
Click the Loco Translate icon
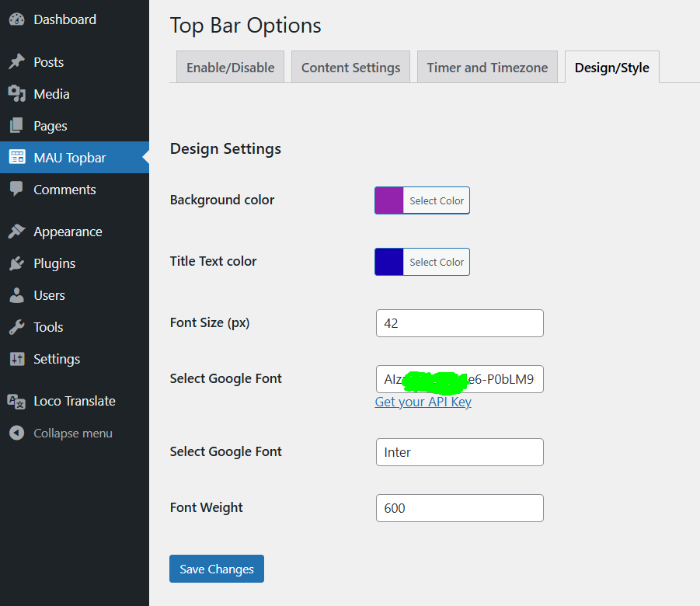pyautogui.click(x=17, y=401)
